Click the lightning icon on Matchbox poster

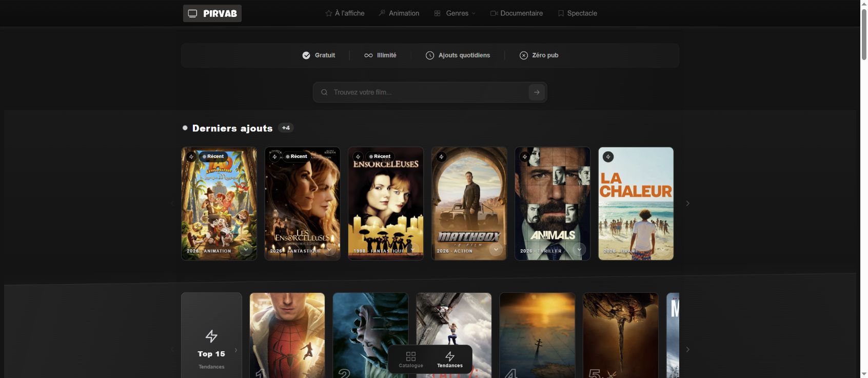click(x=441, y=156)
